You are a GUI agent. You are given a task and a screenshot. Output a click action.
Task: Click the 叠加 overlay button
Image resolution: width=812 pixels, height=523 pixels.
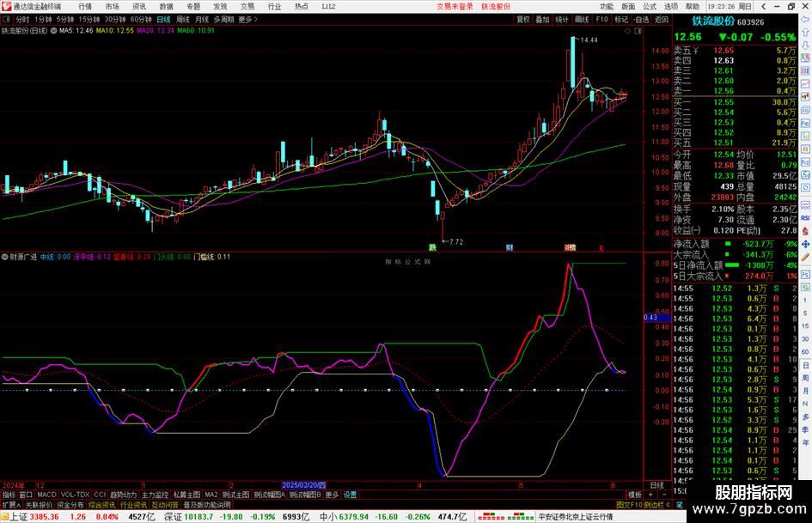[542, 19]
